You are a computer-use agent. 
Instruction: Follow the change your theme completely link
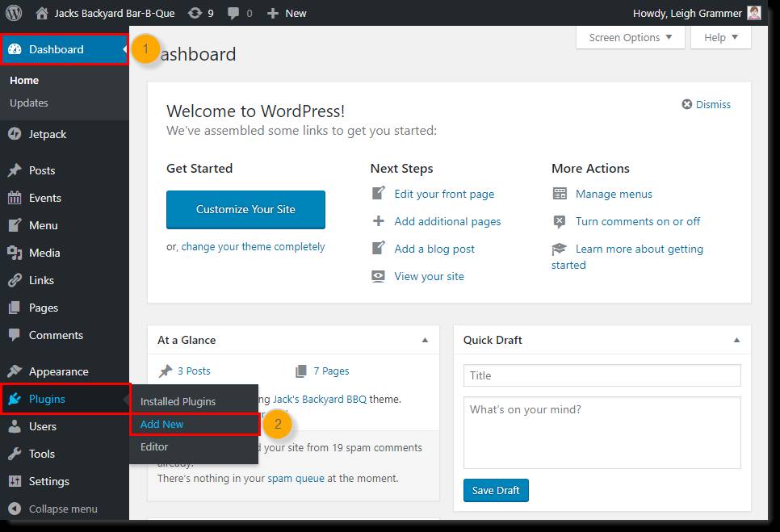coord(254,247)
